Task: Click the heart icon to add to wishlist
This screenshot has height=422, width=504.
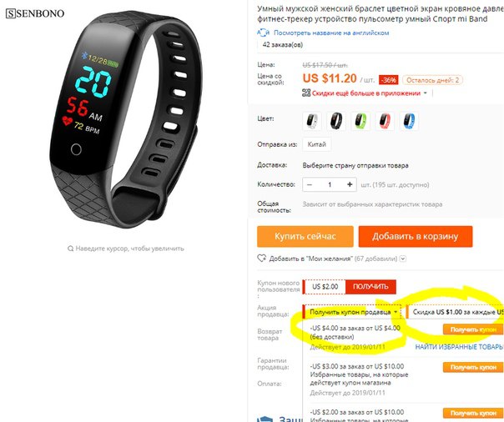Action: coord(262,259)
